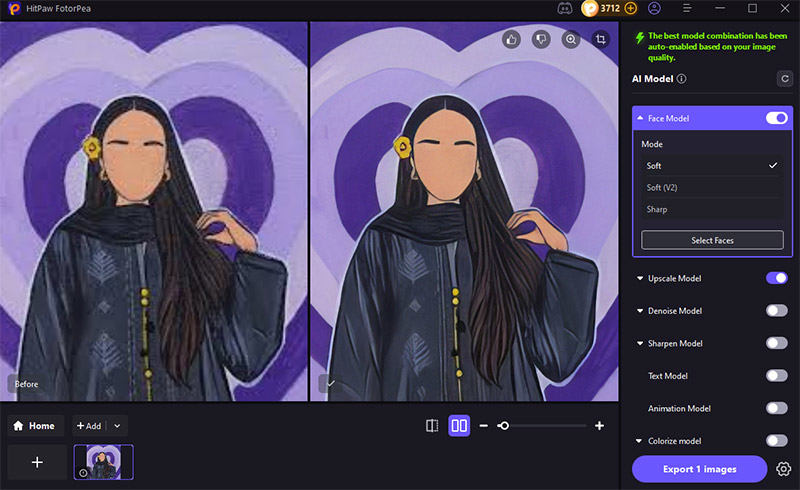Expand the Colorize model section arrow
Viewport: 800px width, 490px height.
(x=639, y=441)
